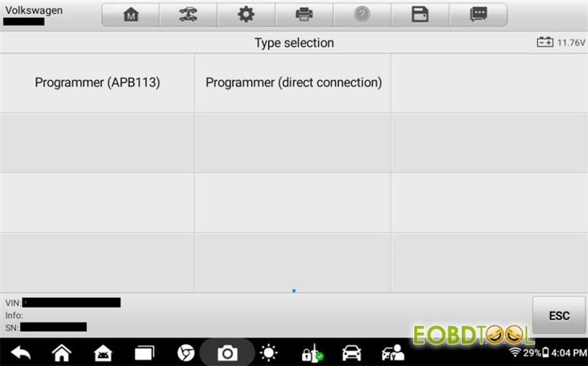Open the settings gear in top toolbar
The width and height of the screenshot is (588, 366).
pos(246,14)
